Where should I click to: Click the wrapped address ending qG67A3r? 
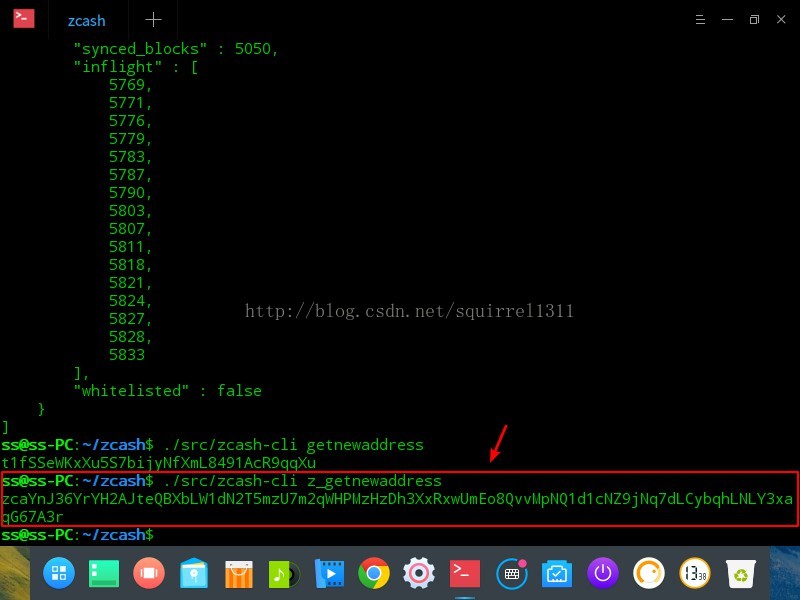32,517
